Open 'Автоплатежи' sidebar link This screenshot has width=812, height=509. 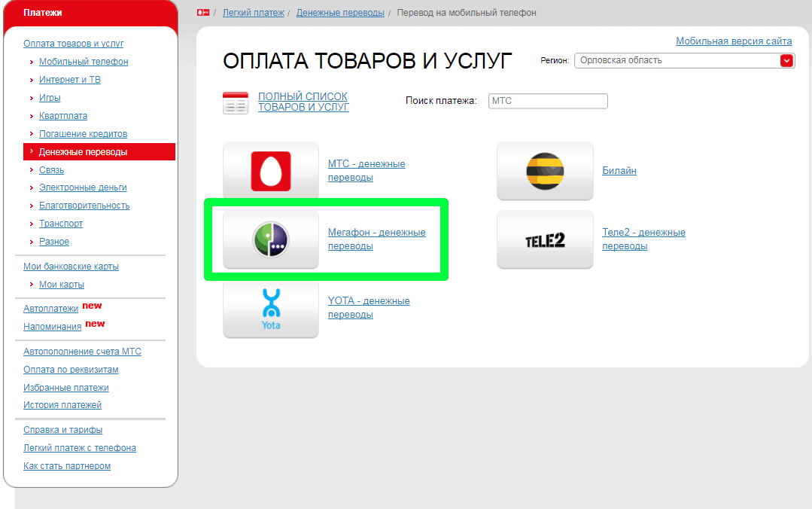pyautogui.click(x=50, y=309)
